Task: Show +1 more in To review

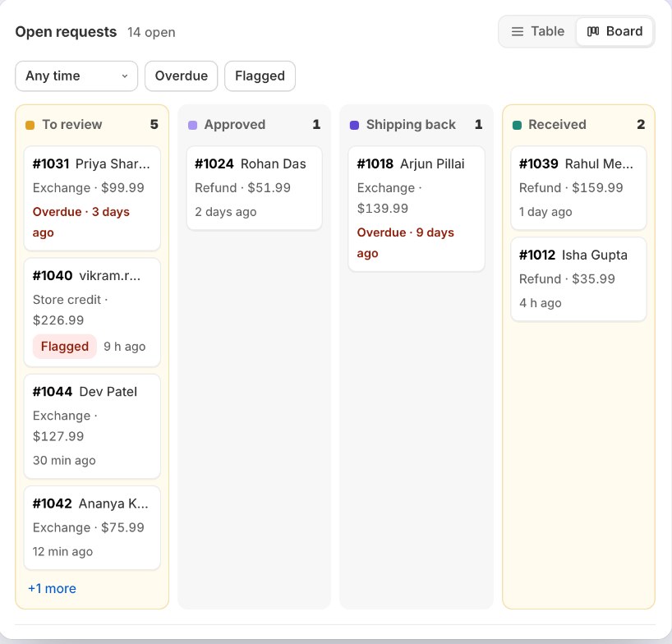Action: 52,588
